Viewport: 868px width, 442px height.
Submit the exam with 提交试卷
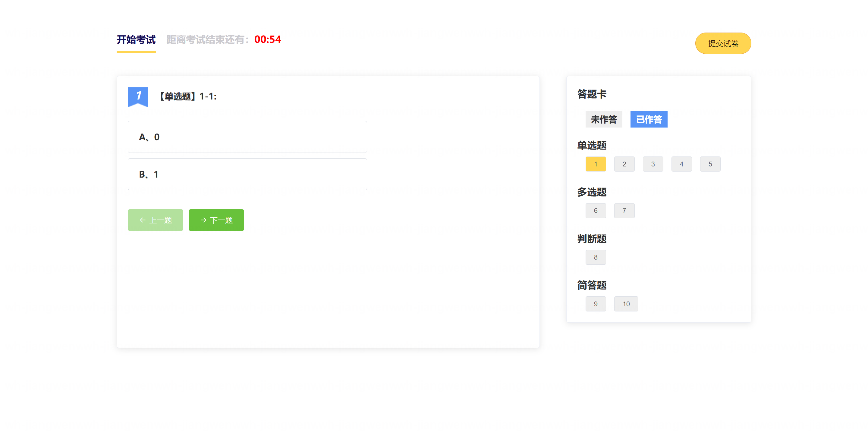coord(723,43)
